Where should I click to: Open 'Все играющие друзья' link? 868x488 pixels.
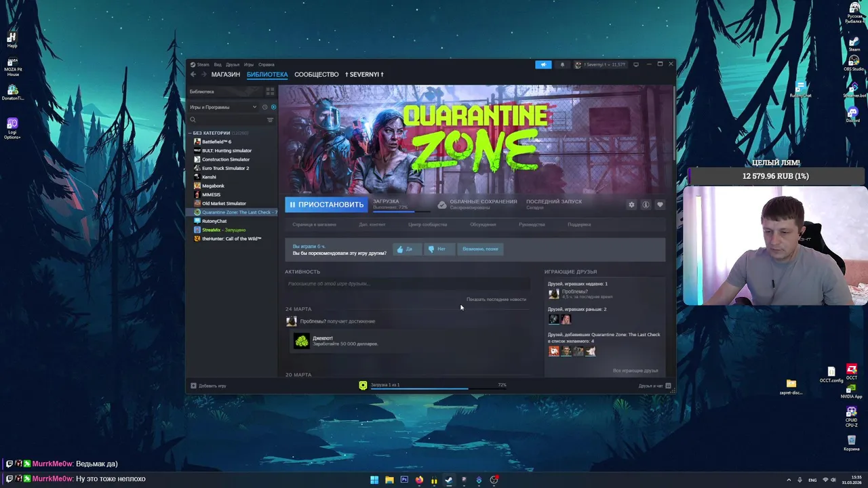click(x=635, y=371)
